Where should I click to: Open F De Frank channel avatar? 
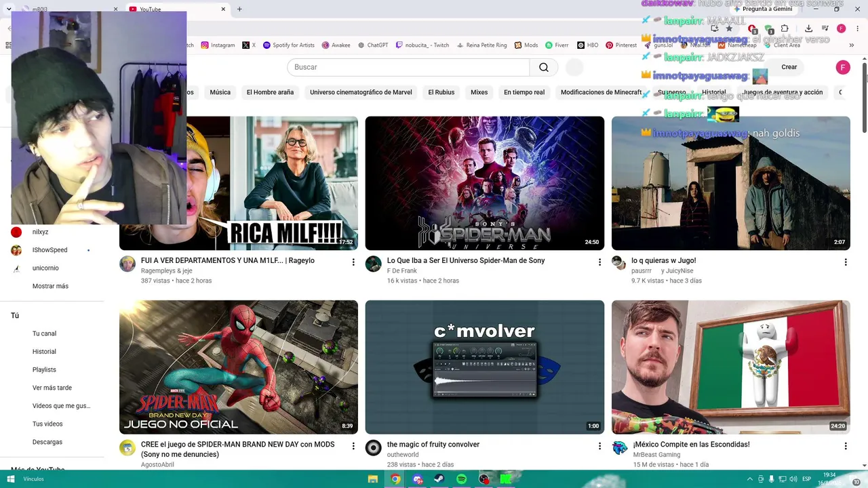pos(374,264)
